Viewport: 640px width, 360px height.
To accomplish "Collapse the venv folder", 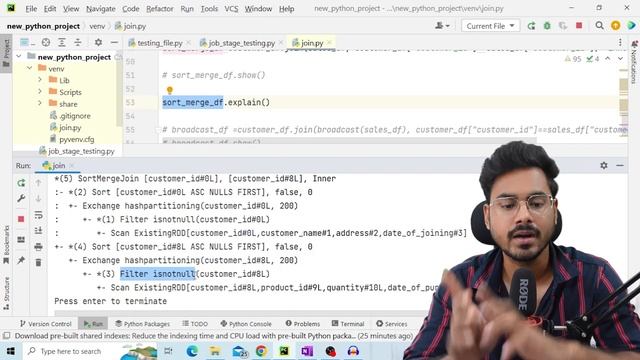I will click(x=30, y=68).
